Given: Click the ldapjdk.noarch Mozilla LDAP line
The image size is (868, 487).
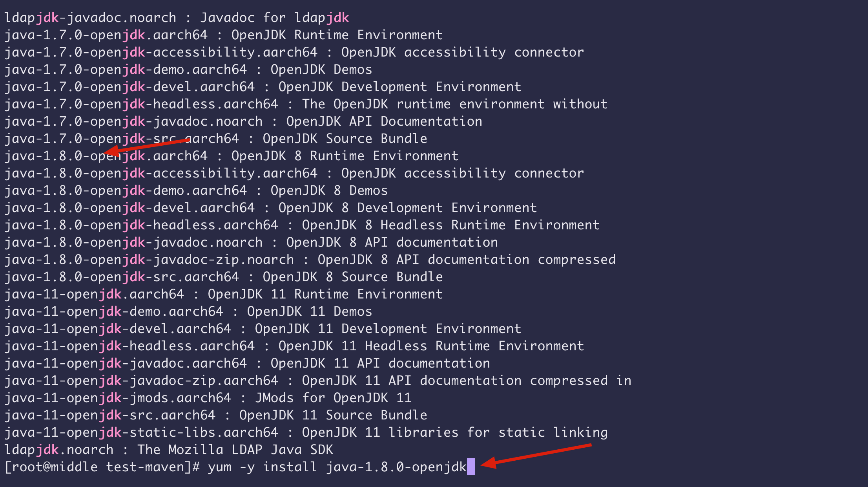Looking at the screenshot, I should click(168, 450).
